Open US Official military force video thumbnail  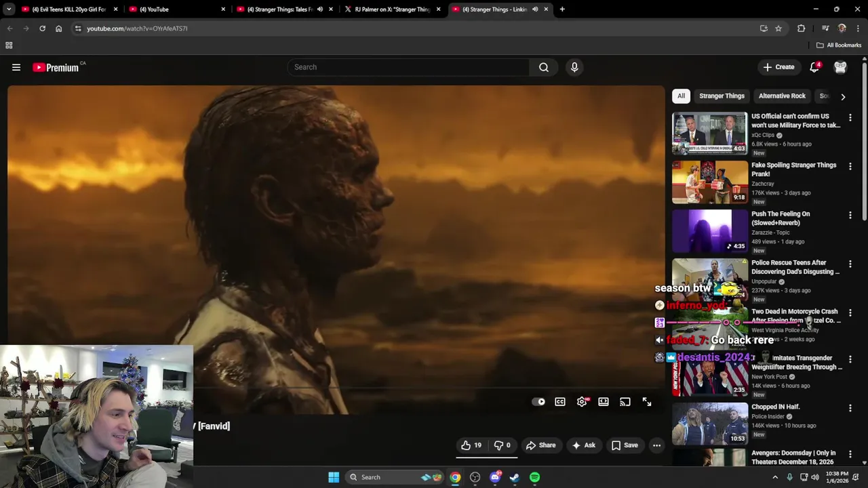pos(710,134)
